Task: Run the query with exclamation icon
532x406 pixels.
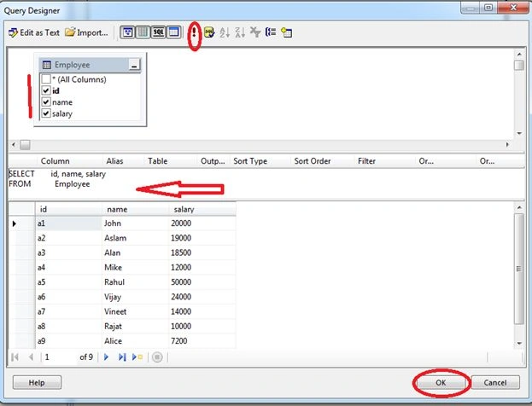Action: [194, 32]
